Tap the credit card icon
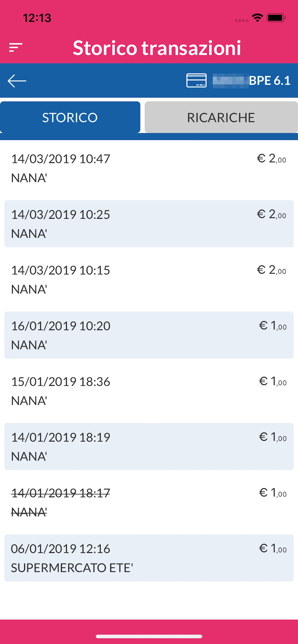Viewport: 298px width, 644px height. (196, 80)
